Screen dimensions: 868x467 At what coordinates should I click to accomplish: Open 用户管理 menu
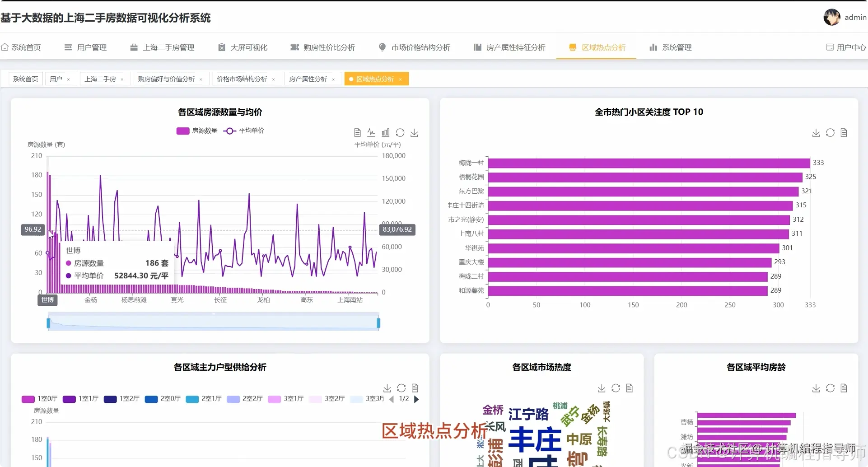(86, 47)
